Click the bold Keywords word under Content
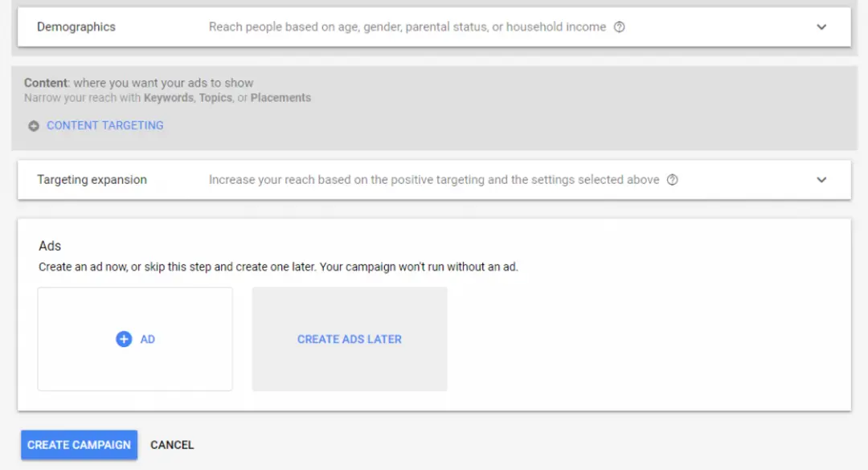This screenshot has height=470, width=868. point(168,98)
